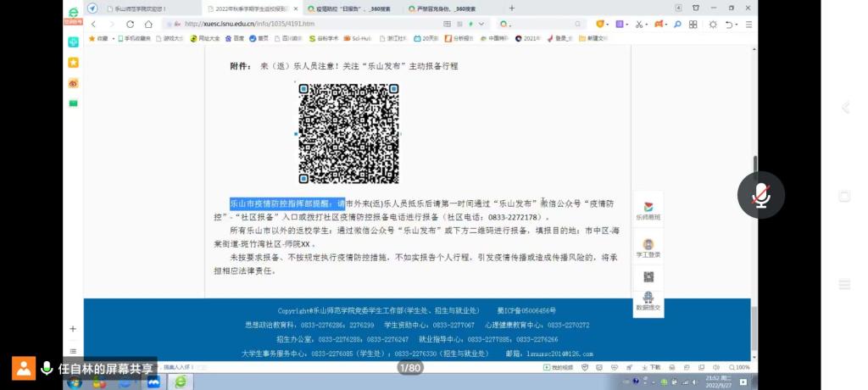Click green mail icon in sidebar
The height and width of the screenshot is (390, 868).
pos(74,103)
